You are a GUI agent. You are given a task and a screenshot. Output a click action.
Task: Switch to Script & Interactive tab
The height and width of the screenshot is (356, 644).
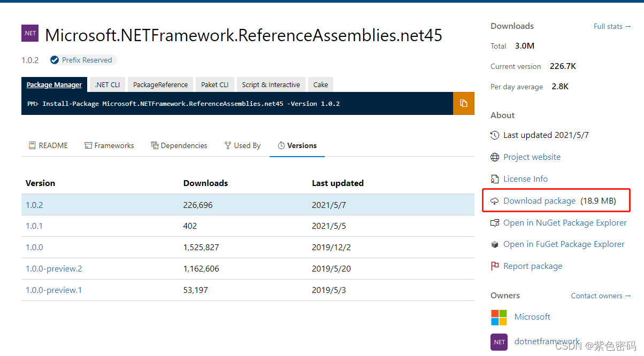pyautogui.click(x=271, y=84)
